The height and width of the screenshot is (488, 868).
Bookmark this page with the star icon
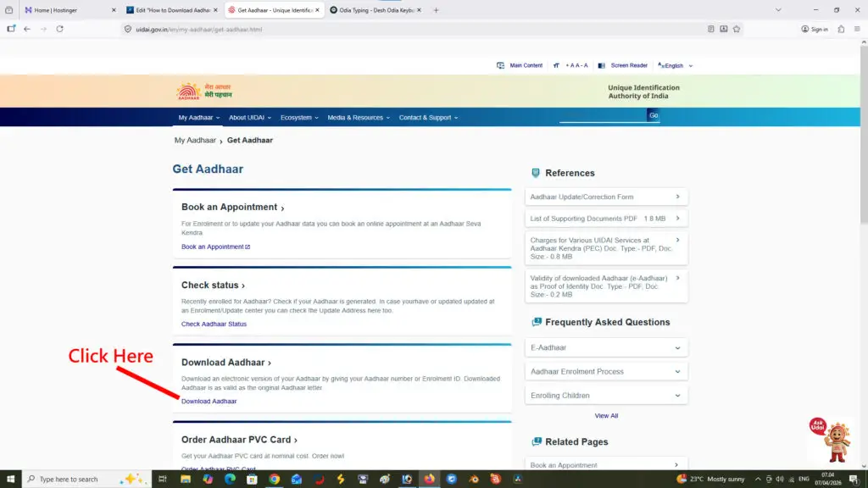(x=737, y=29)
